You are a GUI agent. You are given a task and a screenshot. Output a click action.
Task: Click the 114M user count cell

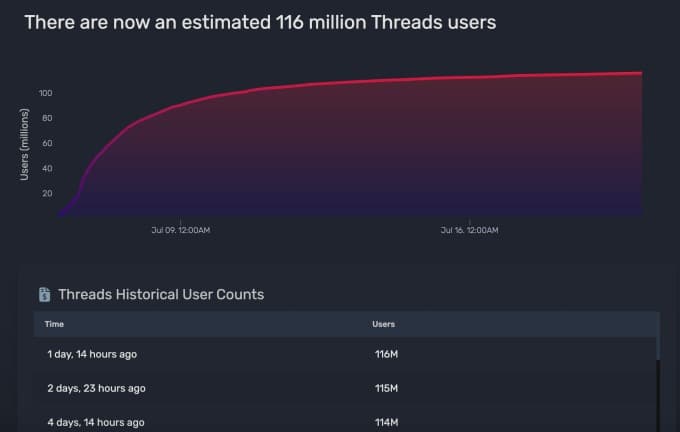(386, 422)
